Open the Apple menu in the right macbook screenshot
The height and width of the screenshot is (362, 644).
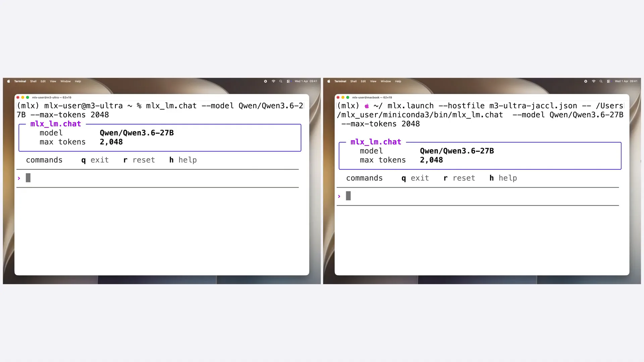coord(329,81)
